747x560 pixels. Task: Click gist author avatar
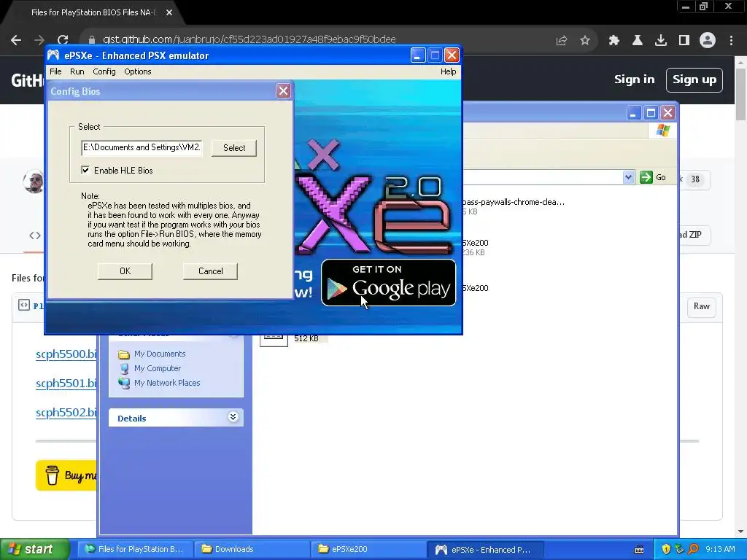click(34, 181)
